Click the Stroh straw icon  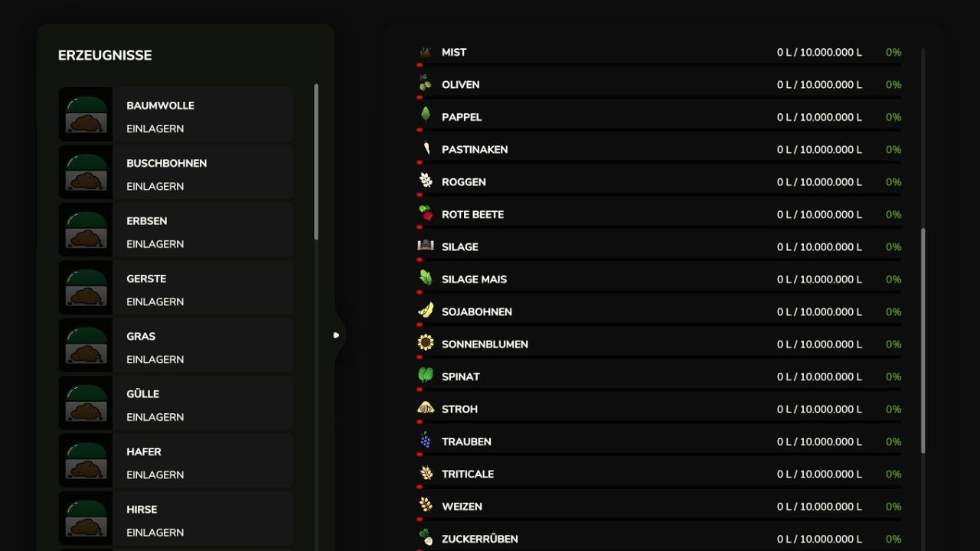(x=426, y=408)
